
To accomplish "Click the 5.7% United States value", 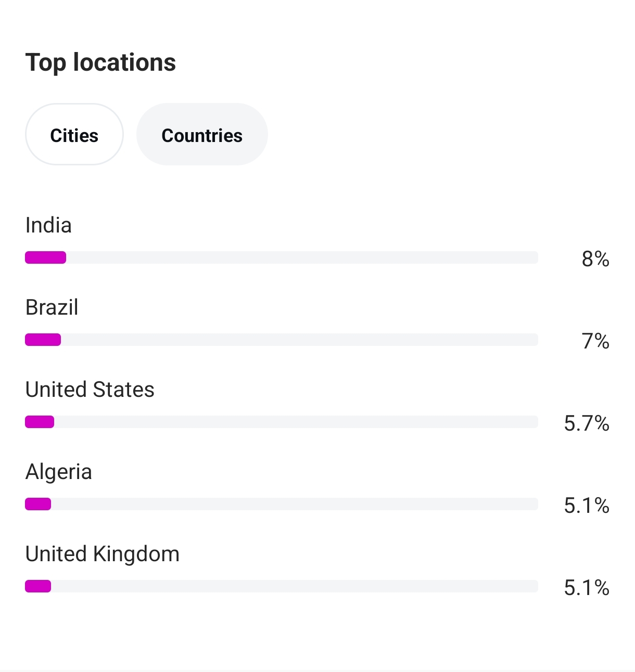I will point(587,423).
